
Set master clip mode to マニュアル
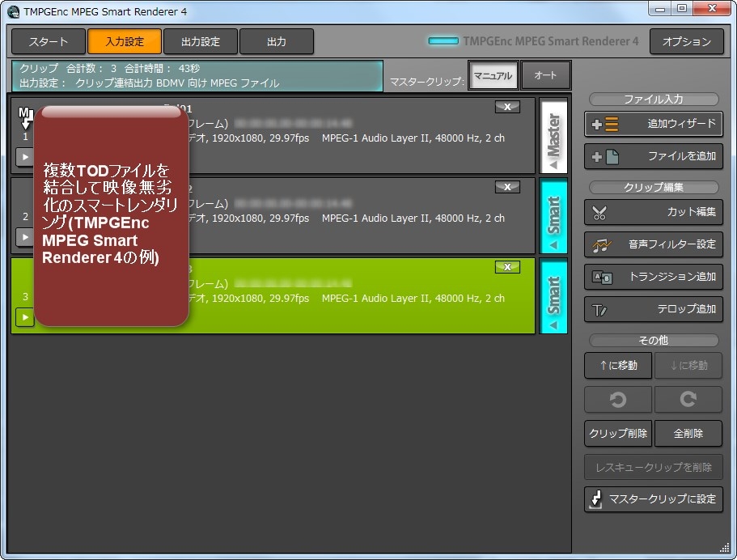[x=493, y=75]
